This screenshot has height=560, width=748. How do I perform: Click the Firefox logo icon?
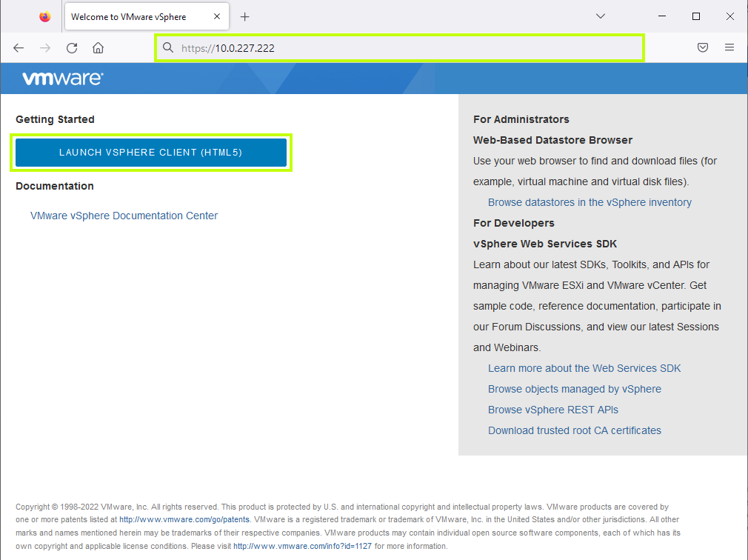pyautogui.click(x=45, y=17)
